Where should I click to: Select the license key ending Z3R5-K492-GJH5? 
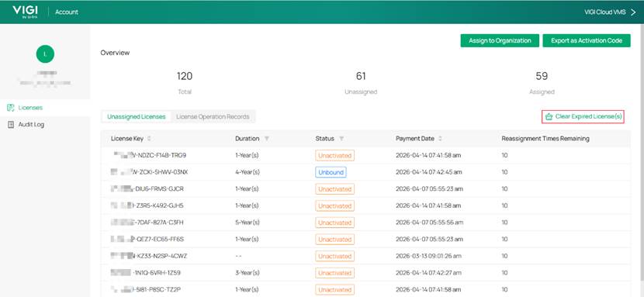147,205
